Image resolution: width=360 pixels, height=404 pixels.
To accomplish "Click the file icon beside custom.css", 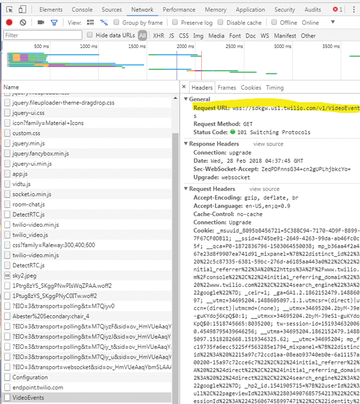I will 7,133.
